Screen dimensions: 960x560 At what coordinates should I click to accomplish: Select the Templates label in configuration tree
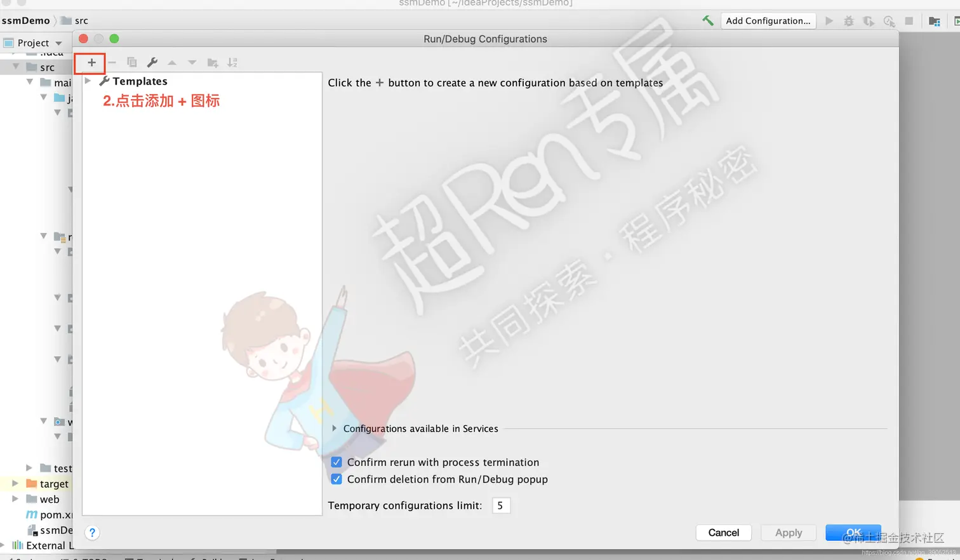tap(140, 81)
